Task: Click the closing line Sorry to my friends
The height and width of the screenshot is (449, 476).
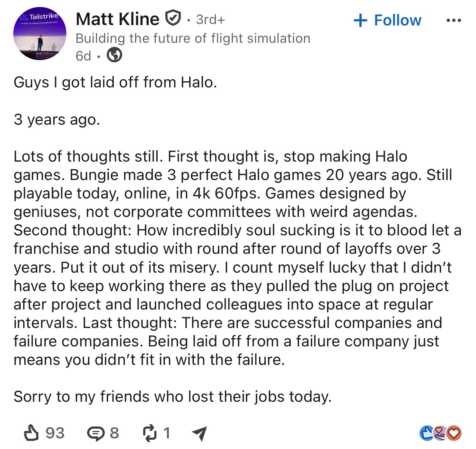Action: tap(173, 397)
